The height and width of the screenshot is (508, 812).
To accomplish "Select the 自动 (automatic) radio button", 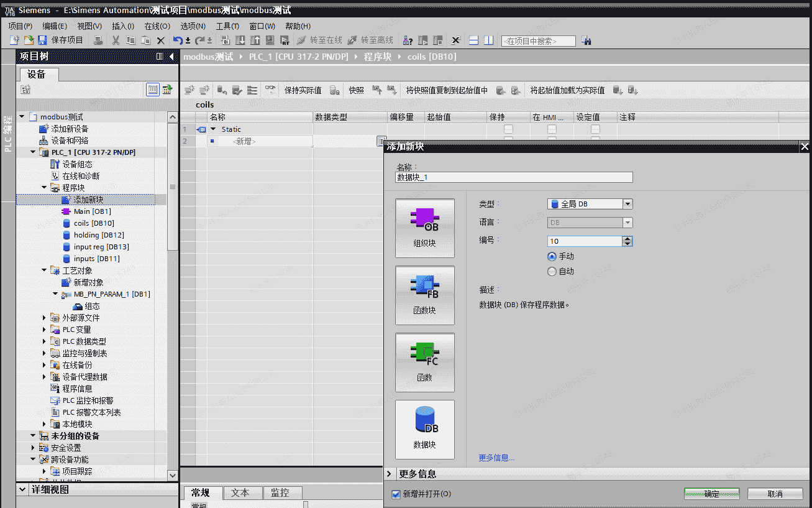I will click(552, 271).
